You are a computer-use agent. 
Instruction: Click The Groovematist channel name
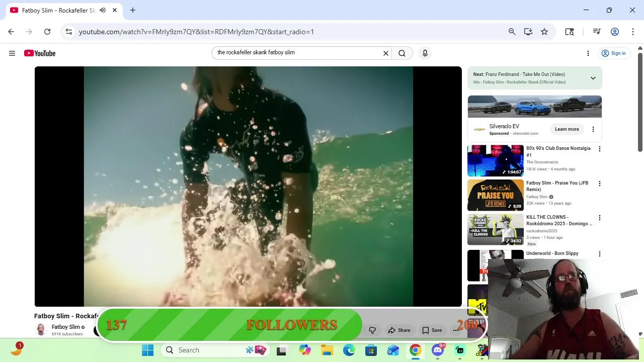(542, 162)
